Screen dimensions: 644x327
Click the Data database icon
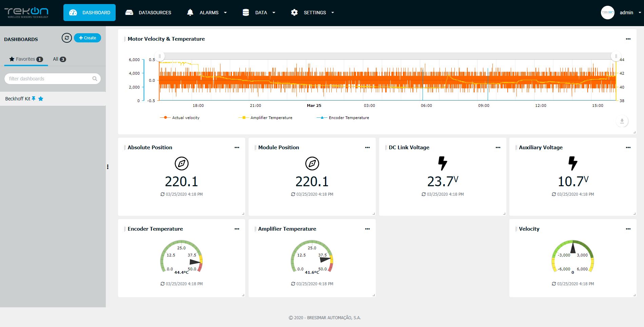click(x=246, y=13)
